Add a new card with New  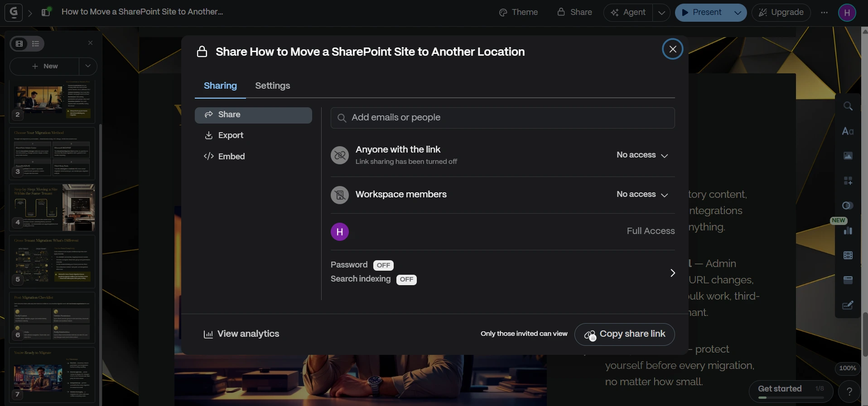(44, 66)
